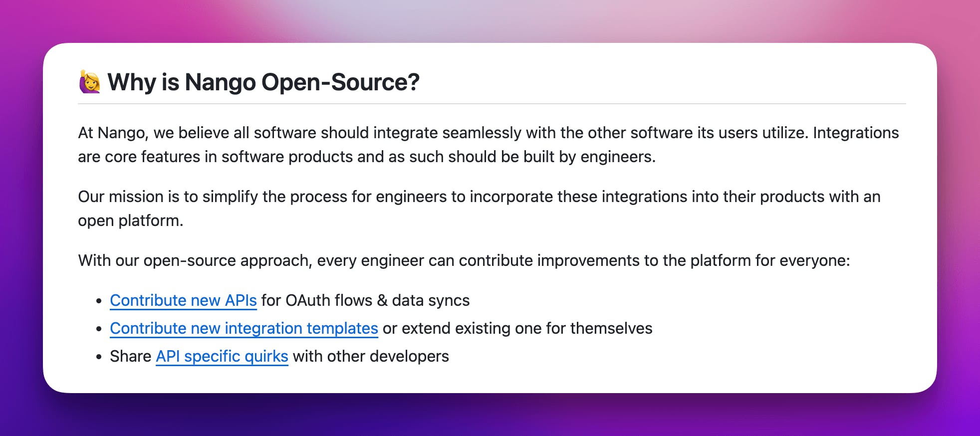This screenshot has width=980, height=436.
Task: Click the words 'open platform.' in the mission paragraph
Action: click(x=130, y=220)
